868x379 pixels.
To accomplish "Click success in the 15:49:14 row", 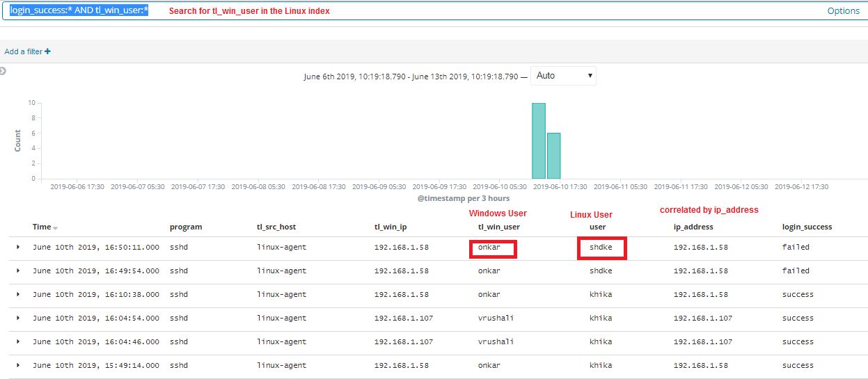I will tap(798, 366).
